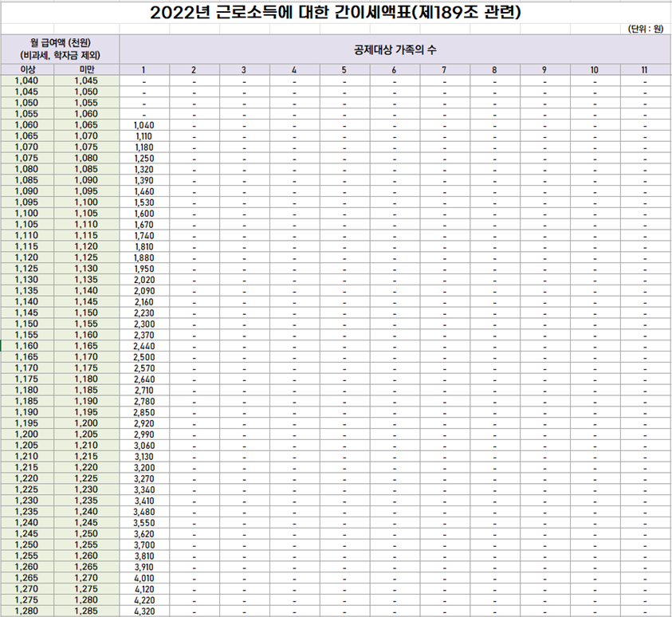Click tax amount cell 1,250
Image resolution: width=672 pixels, height=617 pixels.
144,159
